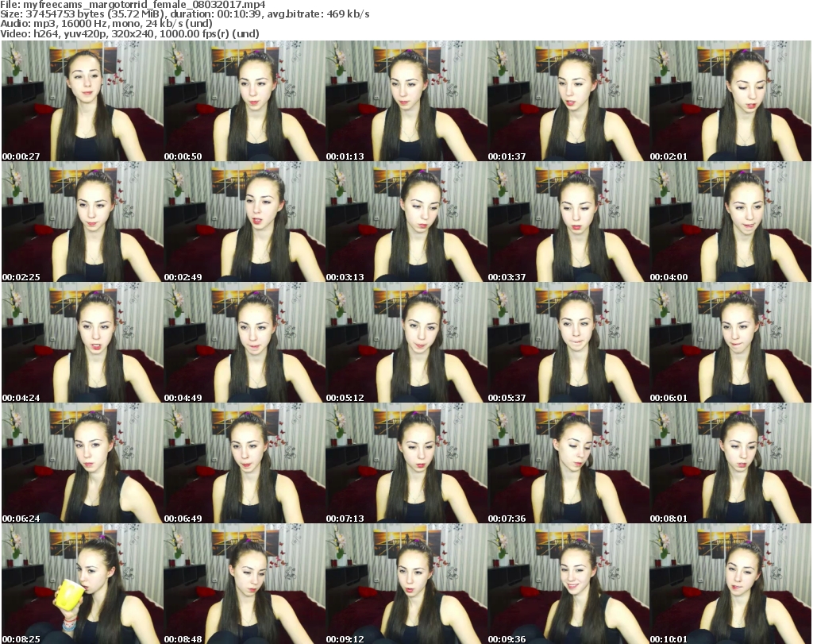Choose the 00:06:49 video frame
The width and height of the screenshot is (813, 644).
[245, 463]
